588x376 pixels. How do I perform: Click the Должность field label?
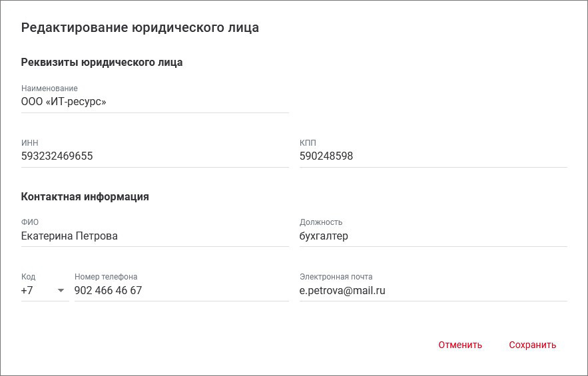(321, 222)
